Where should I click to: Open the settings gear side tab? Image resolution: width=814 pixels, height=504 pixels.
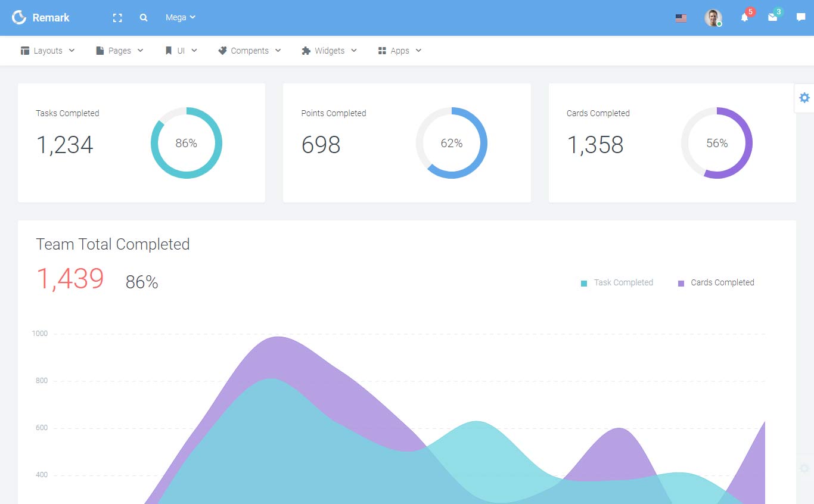click(x=804, y=98)
